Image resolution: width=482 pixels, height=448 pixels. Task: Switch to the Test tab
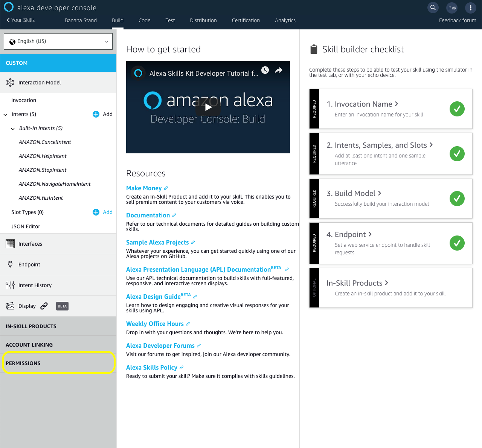pyautogui.click(x=170, y=20)
